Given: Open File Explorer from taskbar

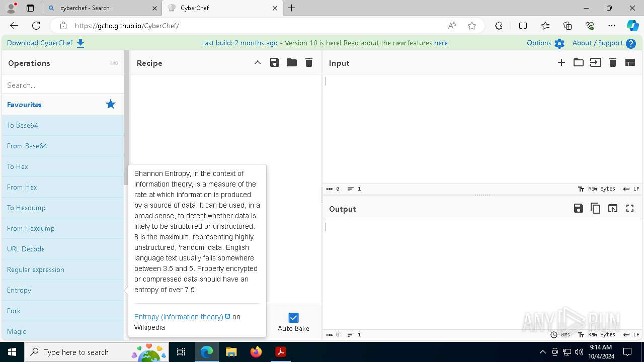Looking at the screenshot, I should (x=231, y=352).
